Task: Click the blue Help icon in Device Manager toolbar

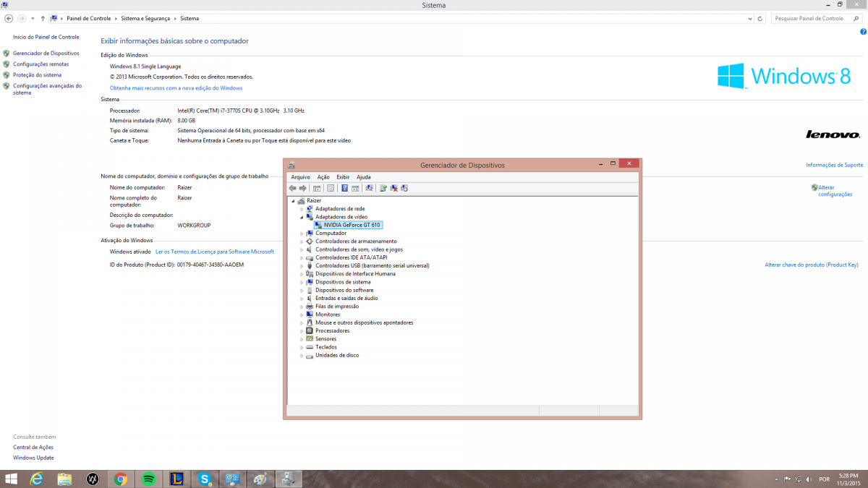Action: click(345, 188)
